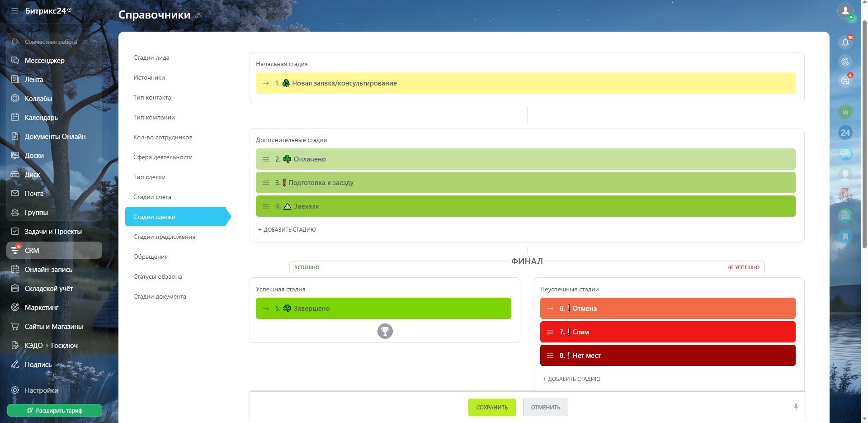Open Группы in the left menu

click(x=54, y=213)
